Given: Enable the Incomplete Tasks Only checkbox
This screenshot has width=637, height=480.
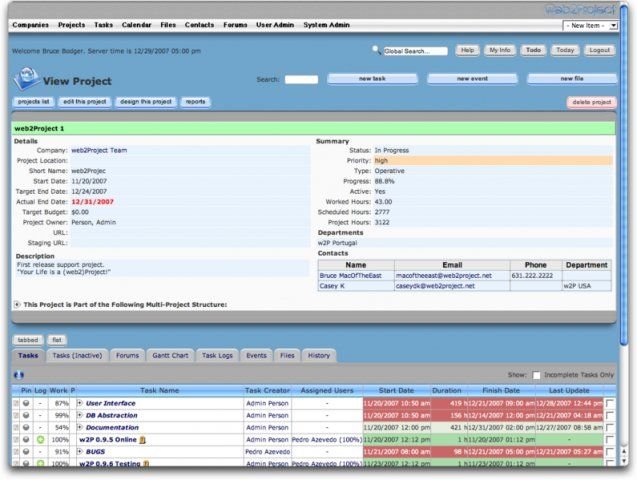Looking at the screenshot, I should (x=536, y=374).
